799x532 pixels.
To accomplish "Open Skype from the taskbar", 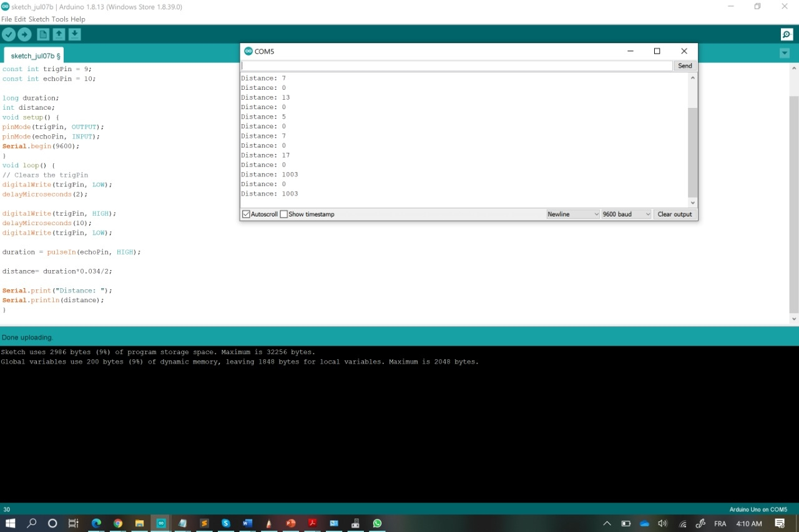I will [226, 523].
